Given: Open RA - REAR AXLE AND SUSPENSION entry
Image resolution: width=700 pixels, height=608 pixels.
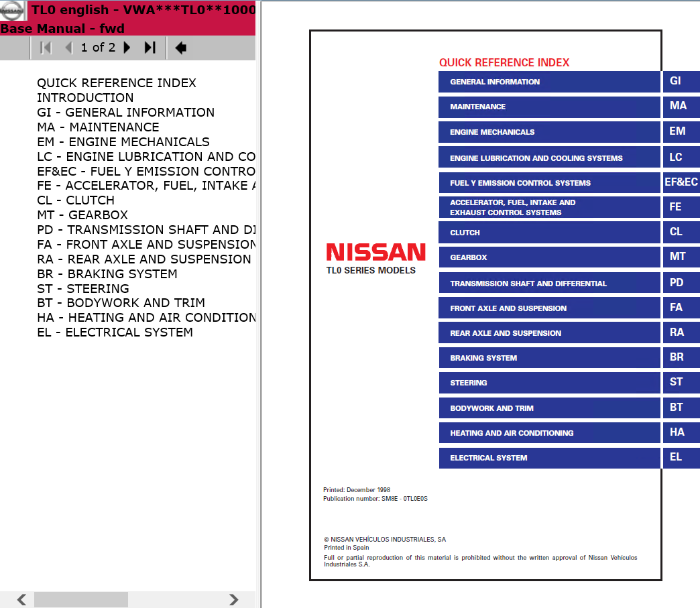Looking at the screenshot, I should [x=144, y=259].
